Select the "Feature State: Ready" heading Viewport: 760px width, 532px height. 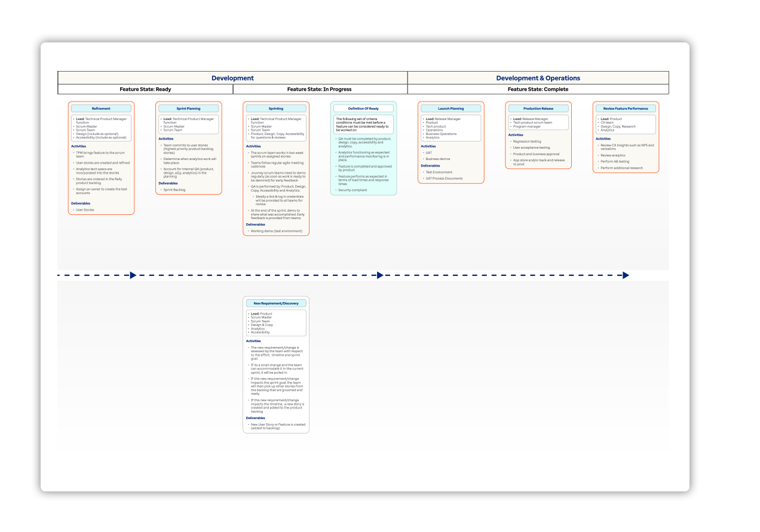pos(145,89)
